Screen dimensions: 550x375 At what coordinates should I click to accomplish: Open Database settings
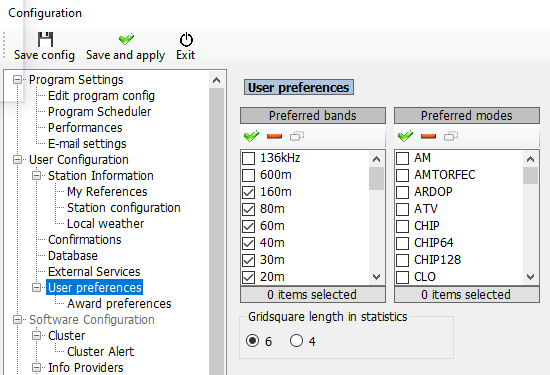coord(73,256)
